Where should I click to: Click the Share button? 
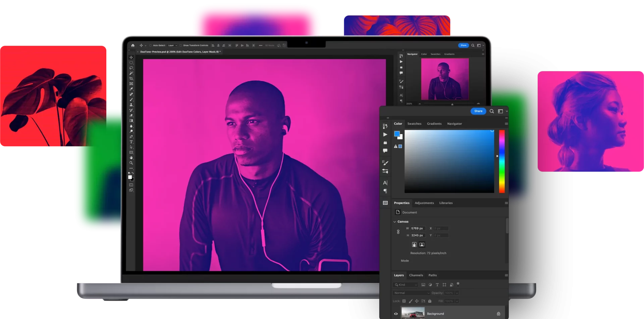point(478,111)
